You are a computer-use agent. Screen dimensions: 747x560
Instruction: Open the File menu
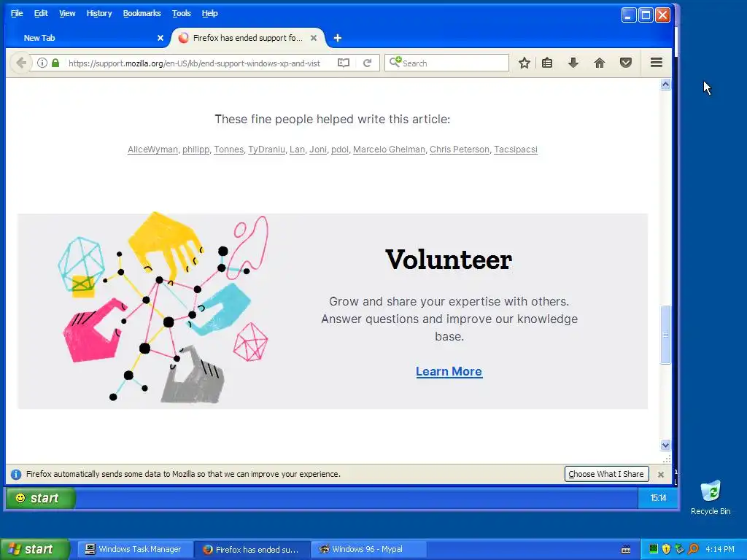pyautogui.click(x=17, y=13)
